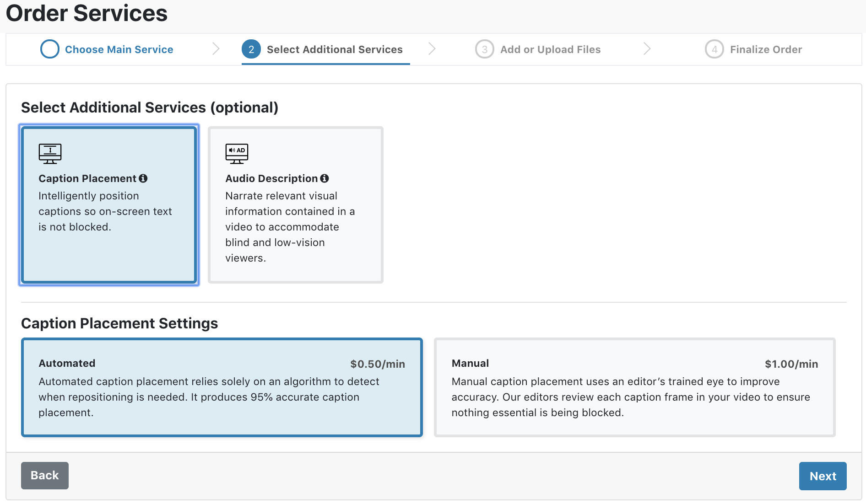The width and height of the screenshot is (866, 504).
Task: Click the step 2 number badge
Action: coord(251,49)
